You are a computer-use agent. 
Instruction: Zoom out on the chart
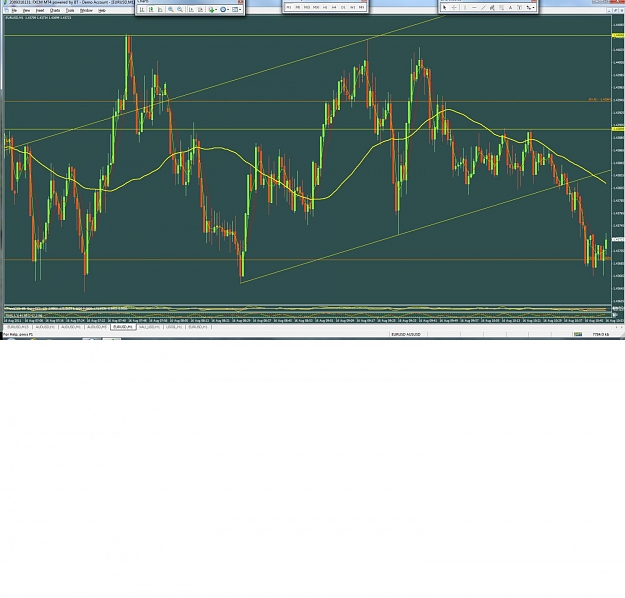click(180, 10)
